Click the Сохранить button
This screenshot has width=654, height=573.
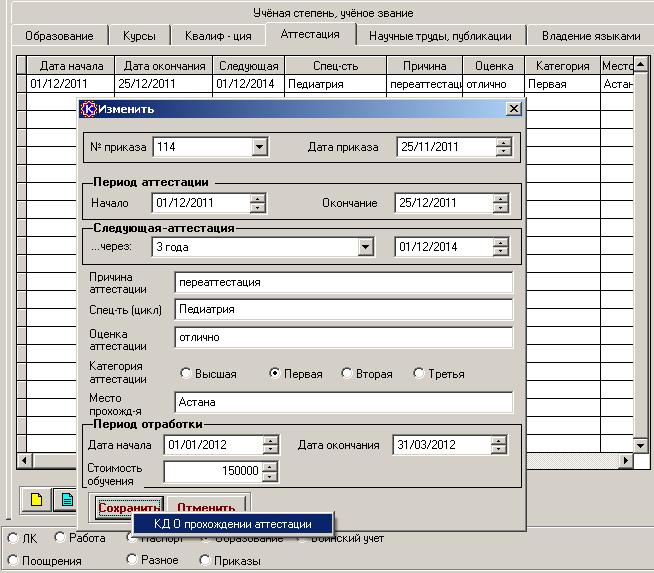129,507
